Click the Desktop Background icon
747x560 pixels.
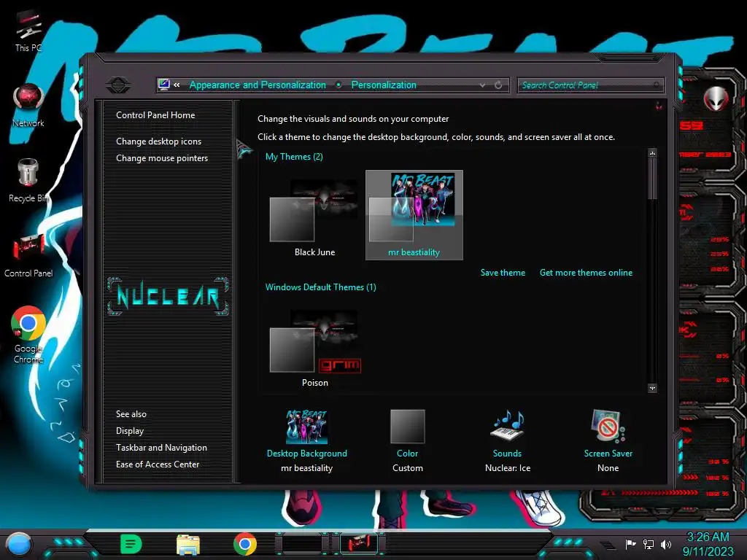click(x=307, y=427)
